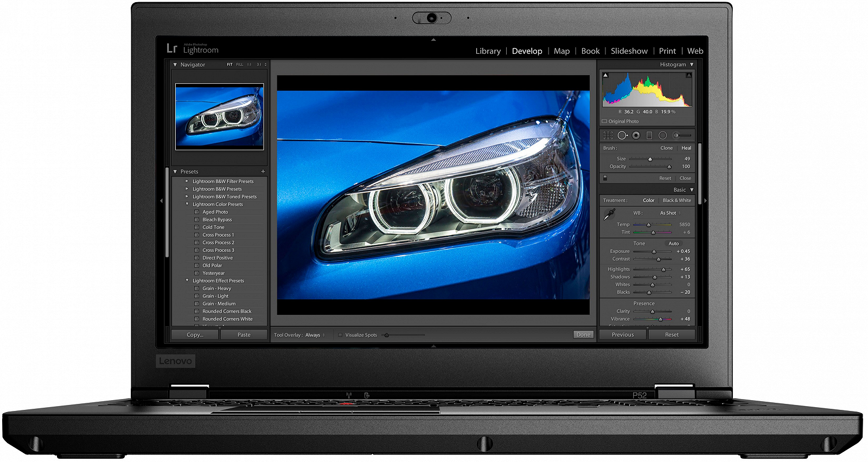Apply the Cold Tone preset
This screenshot has height=462, width=868.
click(213, 227)
